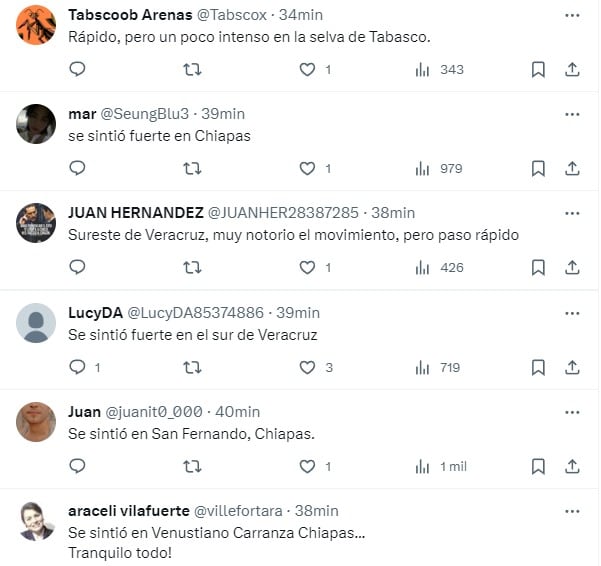This screenshot has height=566, width=601.
Task: Open Tabscoob Arenas' orange profile picture
Action: click(36, 25)
